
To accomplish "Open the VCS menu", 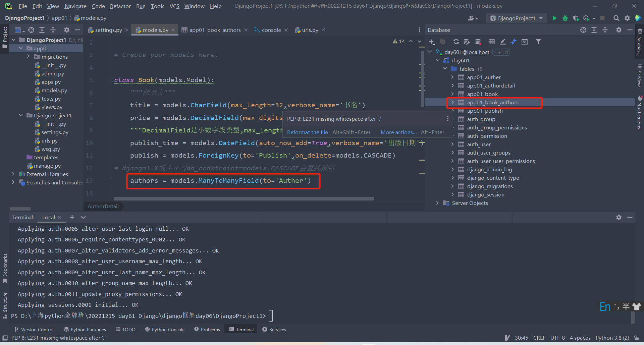I will (174, 6).
